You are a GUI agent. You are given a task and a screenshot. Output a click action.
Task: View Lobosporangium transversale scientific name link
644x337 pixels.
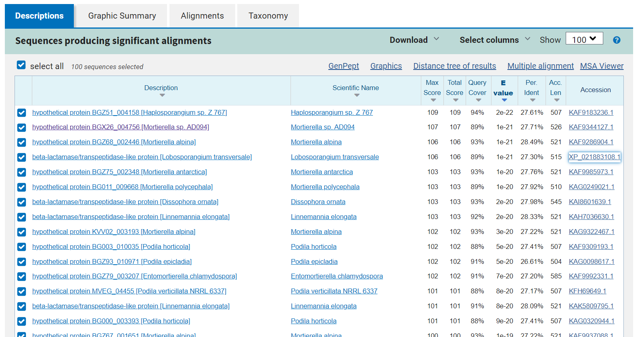pyautogui.click(x=335, y=157)
